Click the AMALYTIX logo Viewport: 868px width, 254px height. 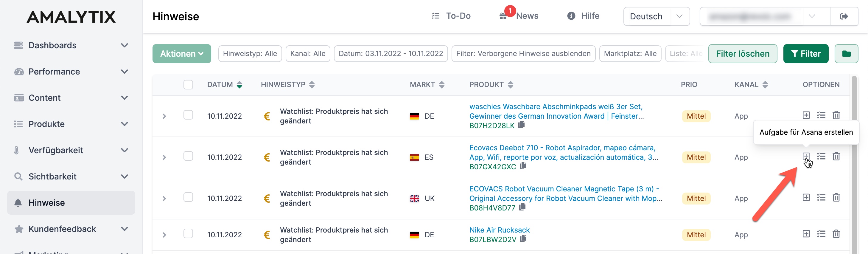coord(71,17)
